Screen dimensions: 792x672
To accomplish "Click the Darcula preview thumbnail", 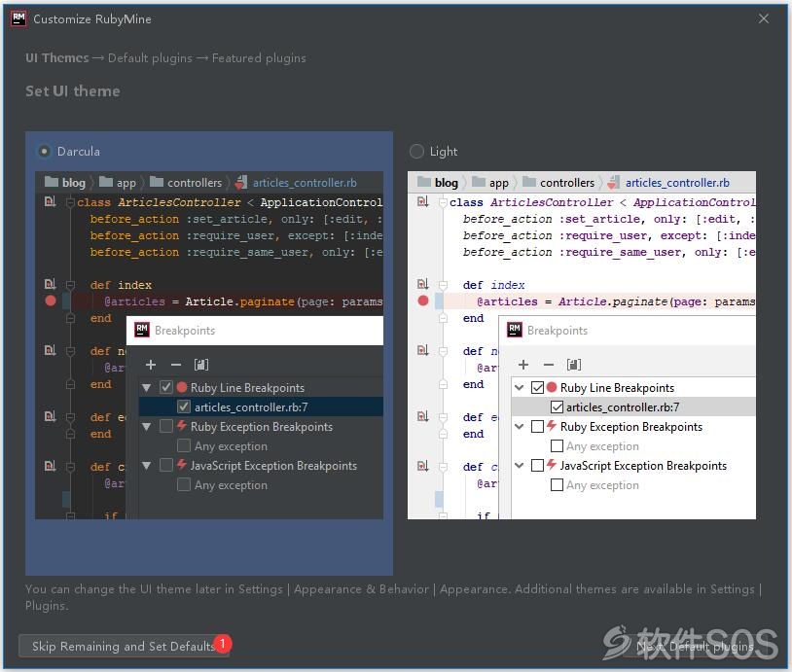I will coord(209,345).
